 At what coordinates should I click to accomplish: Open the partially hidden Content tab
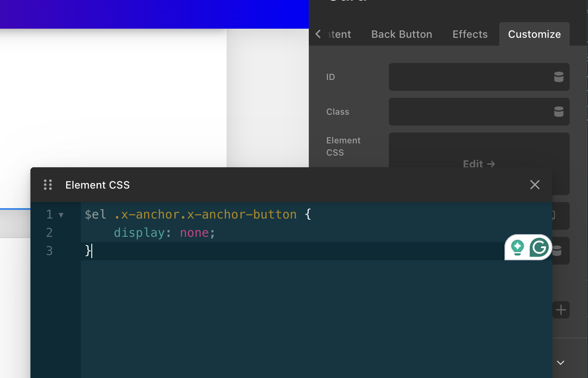point(341,34)
